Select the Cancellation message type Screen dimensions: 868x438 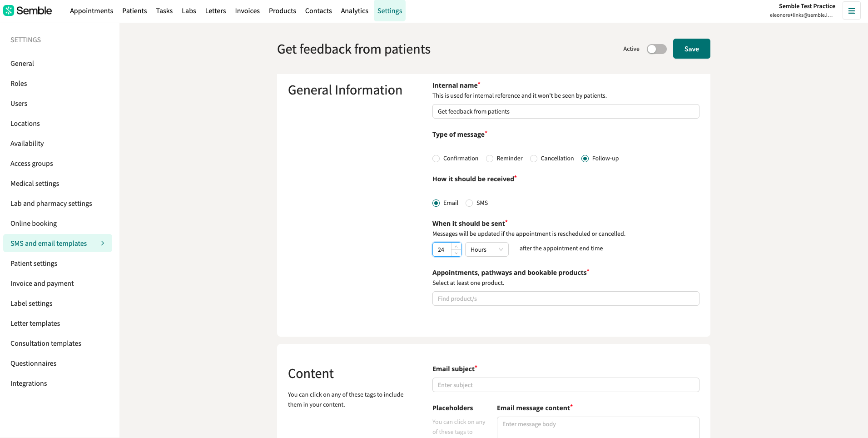click(534, 159)
